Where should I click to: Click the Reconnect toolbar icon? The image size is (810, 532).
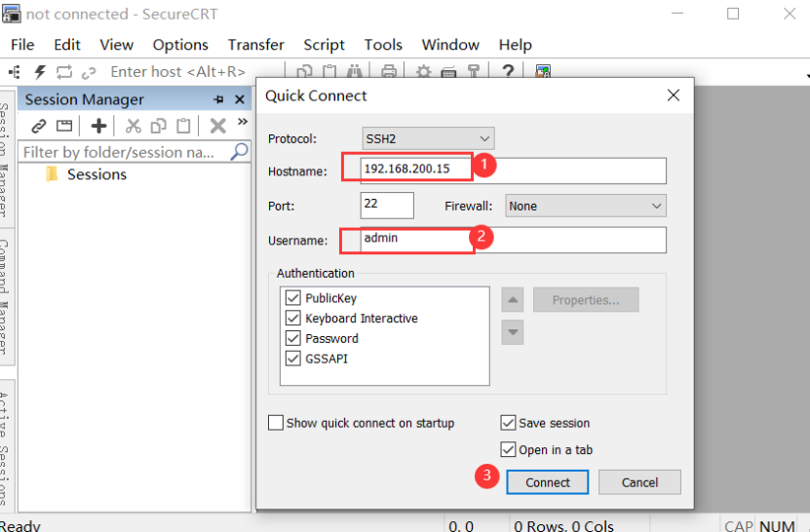tap(64, 72)
